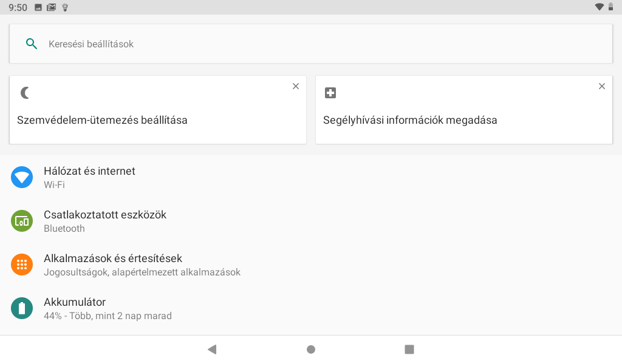The width and height of the screenshot is (622, 364).
Task: Open Csatlakoztatott eszközök settings
Action: 311,221
